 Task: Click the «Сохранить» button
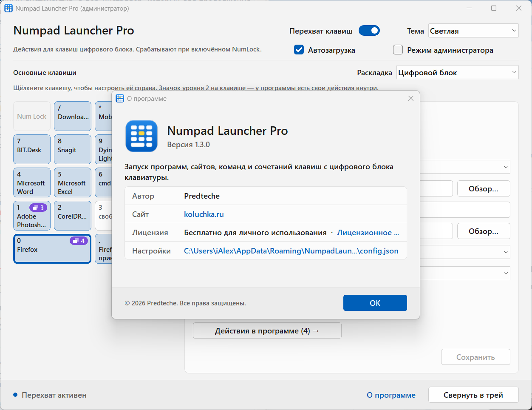click(x=475, y=357)
